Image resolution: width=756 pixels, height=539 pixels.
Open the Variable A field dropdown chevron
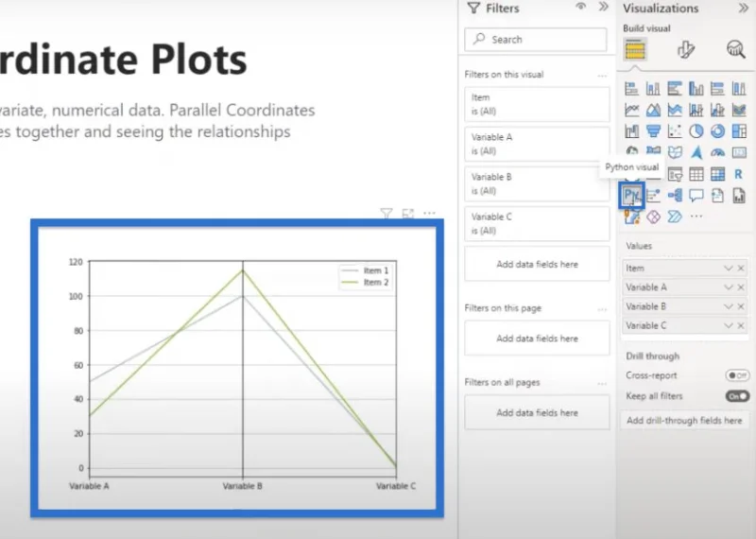click(728, 287)
